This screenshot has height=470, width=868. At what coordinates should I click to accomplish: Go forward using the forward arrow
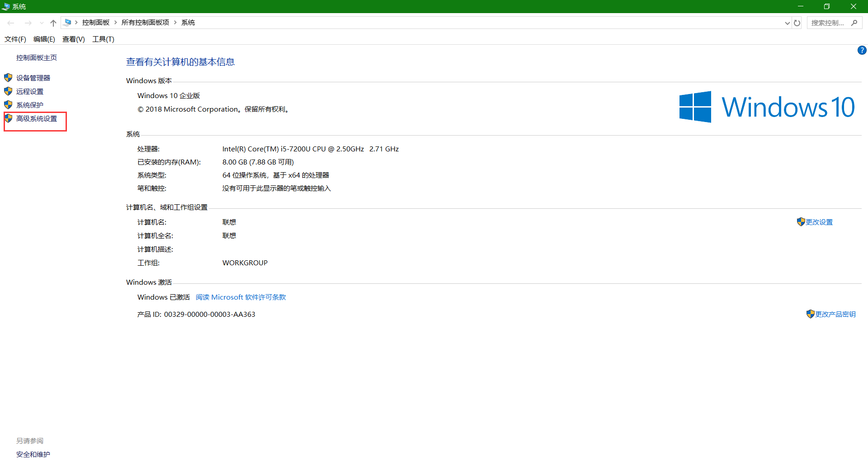pyautogui.click(x=28, y=23)
